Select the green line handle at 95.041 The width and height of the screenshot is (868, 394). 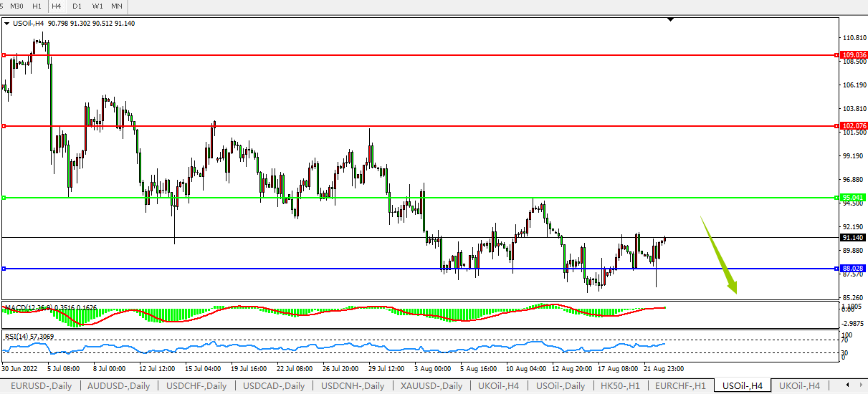(4, 198)
